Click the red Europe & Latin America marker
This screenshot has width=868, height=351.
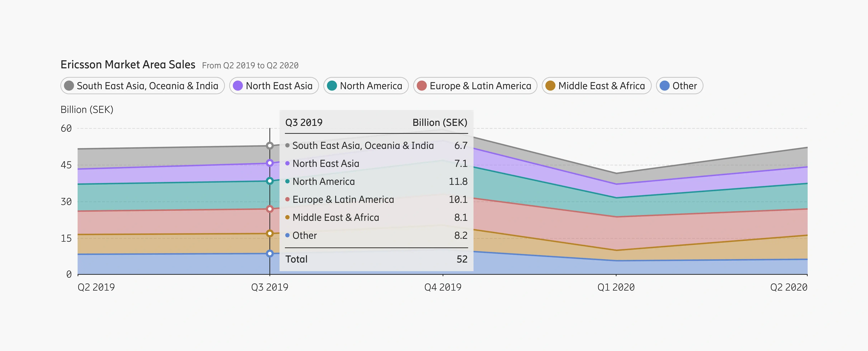pyautogui.click(x=270, y=209)
